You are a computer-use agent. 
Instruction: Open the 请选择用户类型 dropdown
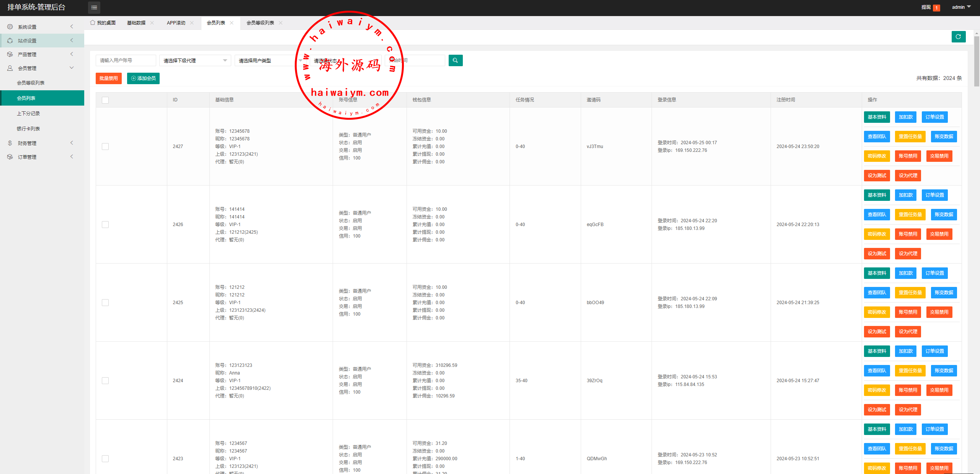click(x=268, y=60)
